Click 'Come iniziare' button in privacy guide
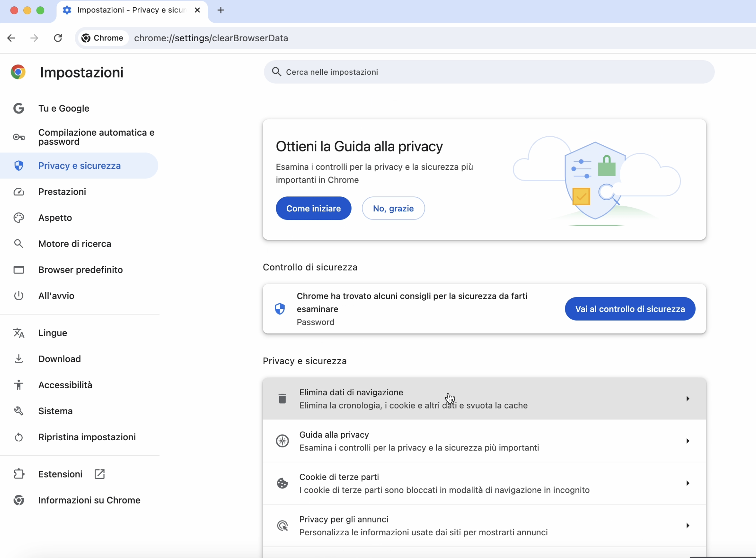Image resolution: width=756 pixels, height=558 pixels. click(314, 208)
